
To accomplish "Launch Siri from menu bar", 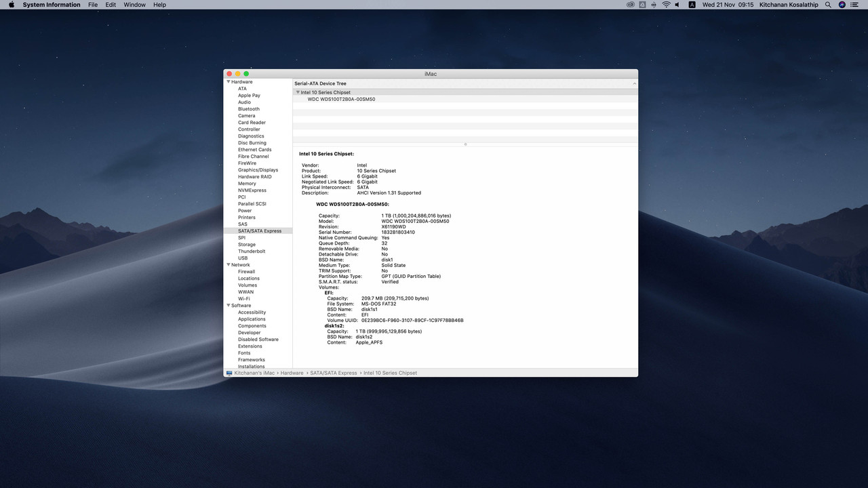I will 842,5.
